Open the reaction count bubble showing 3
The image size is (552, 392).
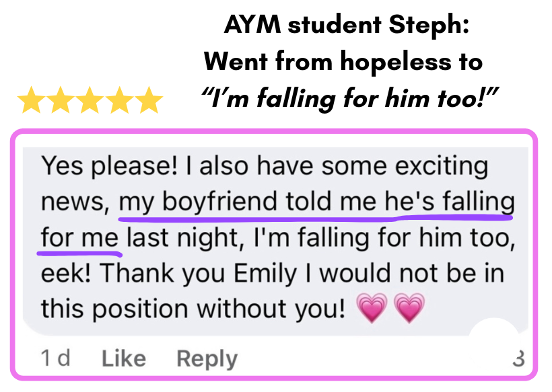(517, 358)
